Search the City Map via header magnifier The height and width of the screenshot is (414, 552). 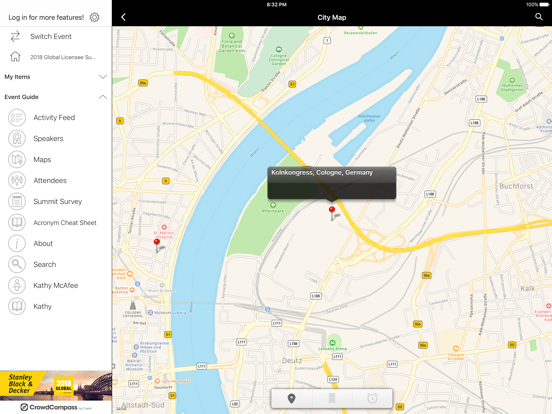[539, 17]
